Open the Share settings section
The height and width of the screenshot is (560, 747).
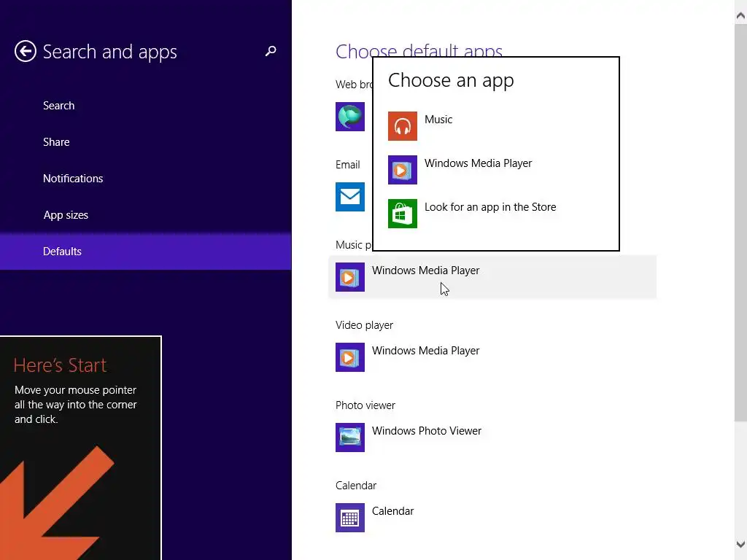pos(56,142)
